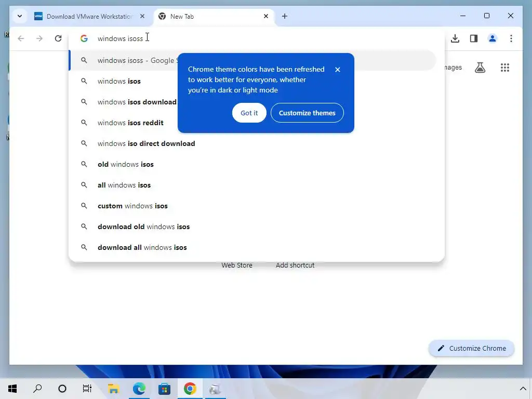Maximize the Chrome window
This screenshot has width=532, height=399.
click(486, 16)
